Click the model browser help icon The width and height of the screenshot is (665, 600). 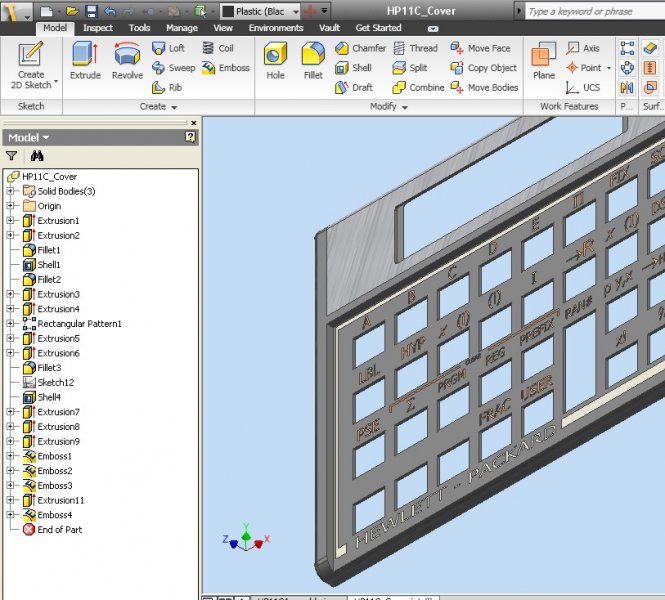(190, 137)
